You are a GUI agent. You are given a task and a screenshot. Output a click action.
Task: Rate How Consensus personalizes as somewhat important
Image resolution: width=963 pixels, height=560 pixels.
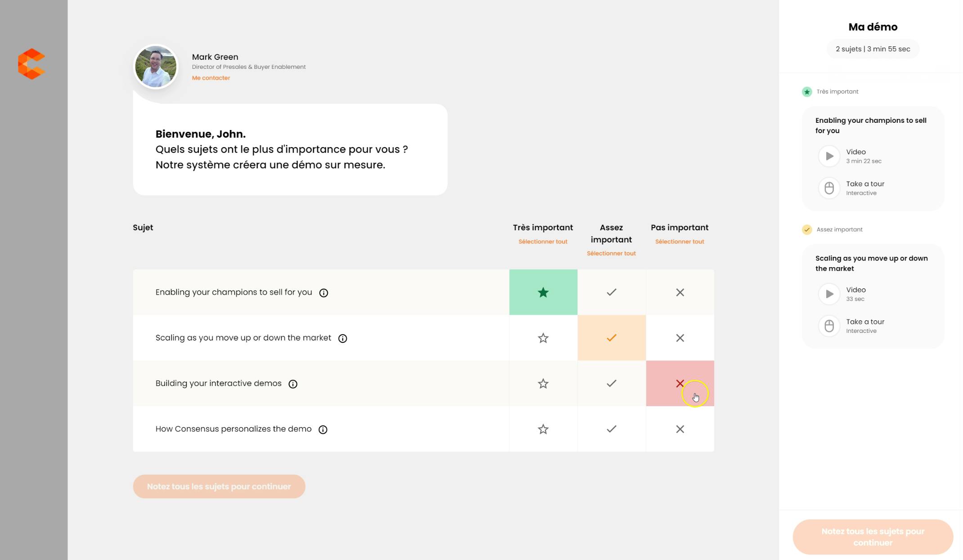click(x=611, y=429)
